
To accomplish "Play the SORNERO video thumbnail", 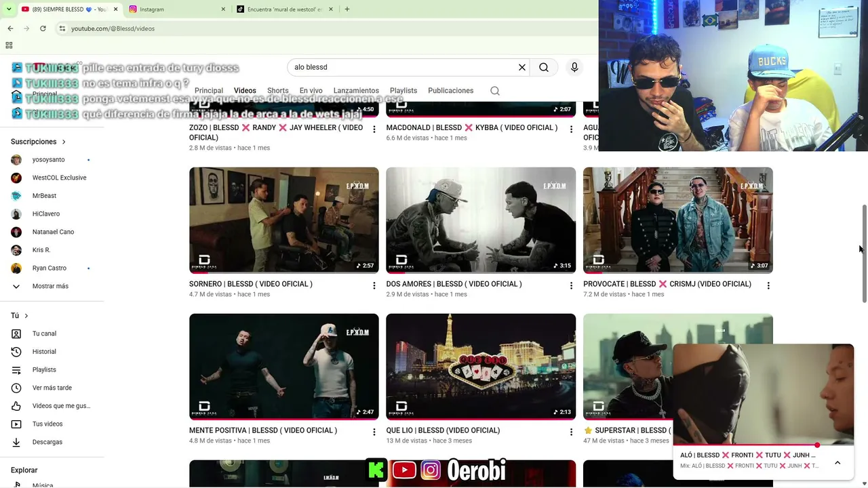I will tap(284, 220).
